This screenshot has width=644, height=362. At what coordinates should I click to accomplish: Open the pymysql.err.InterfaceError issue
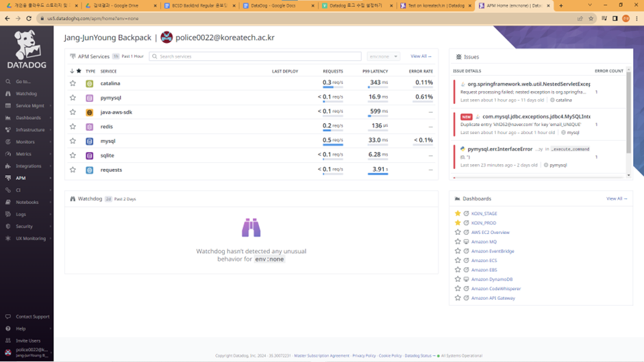500,149
